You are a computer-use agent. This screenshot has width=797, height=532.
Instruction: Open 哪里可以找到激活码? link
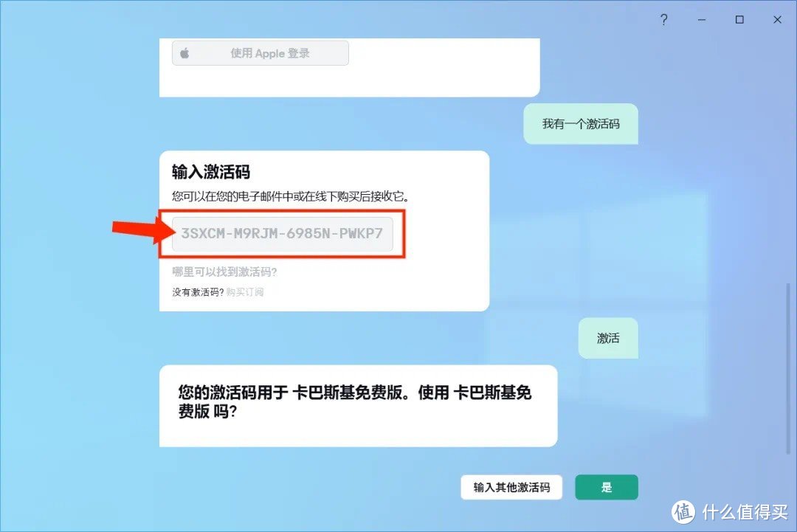click(224, 272)
